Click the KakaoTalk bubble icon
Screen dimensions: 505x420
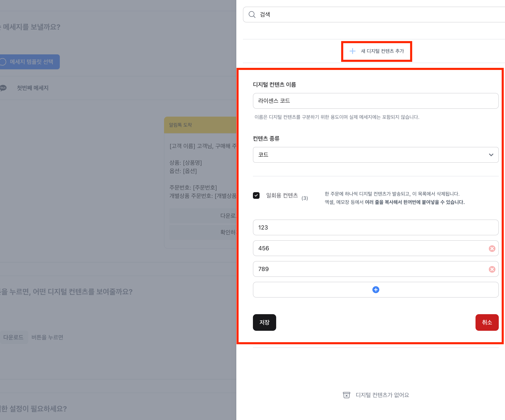(3, 88)
